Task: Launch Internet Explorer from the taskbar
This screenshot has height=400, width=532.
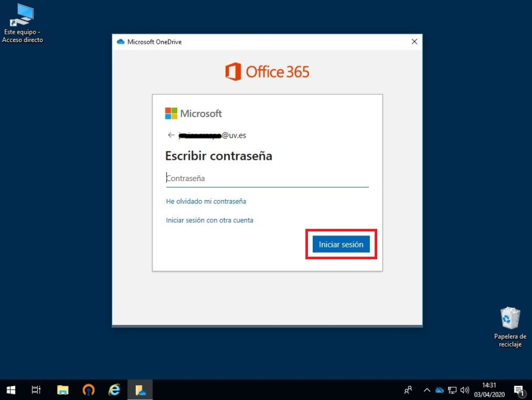Action: [x=114, y=390]
